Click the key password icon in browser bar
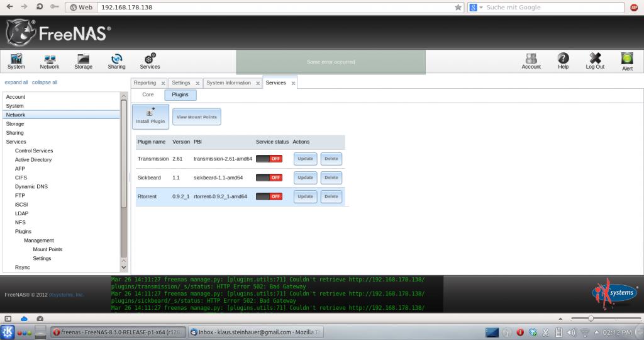Viewport: 644px width, 340px height. pyautogui.click(x=54, y=7)
